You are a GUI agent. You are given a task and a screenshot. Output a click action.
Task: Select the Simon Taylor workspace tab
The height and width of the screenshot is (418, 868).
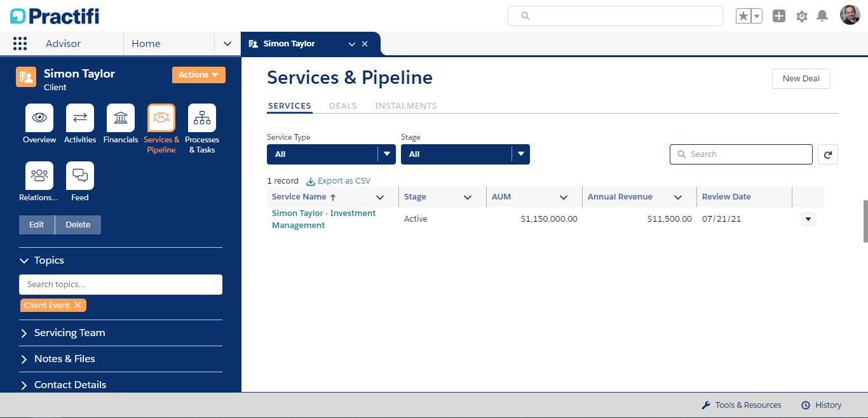[289, 44]
